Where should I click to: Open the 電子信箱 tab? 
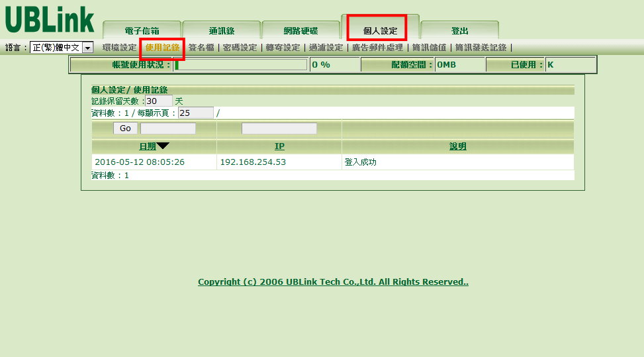tap(142, 31)
